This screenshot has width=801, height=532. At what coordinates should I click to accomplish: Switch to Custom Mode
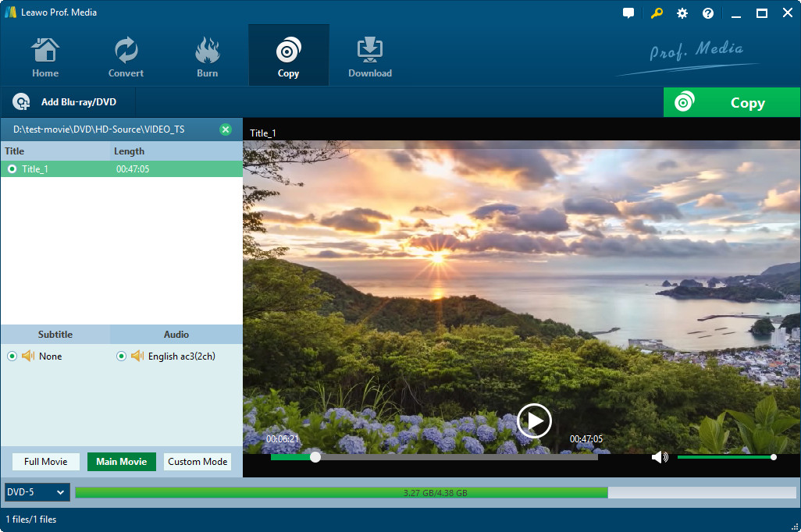point(198,462)
